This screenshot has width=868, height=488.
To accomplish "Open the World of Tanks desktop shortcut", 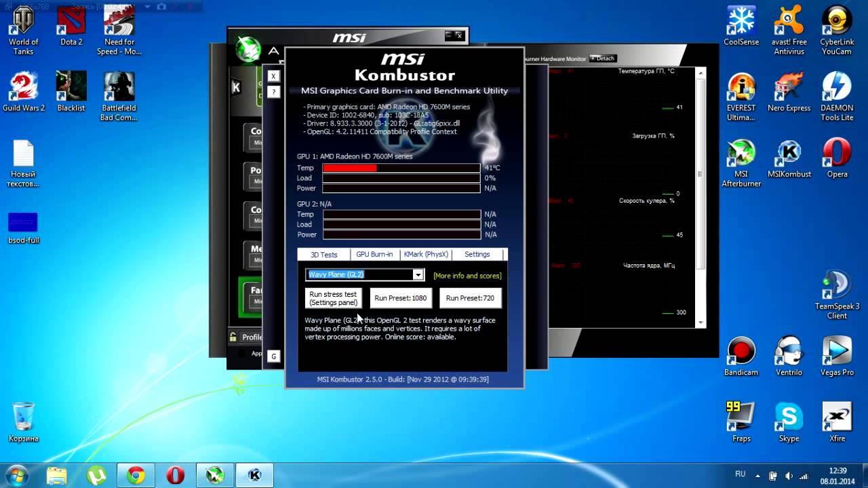I will click(23, 31).
